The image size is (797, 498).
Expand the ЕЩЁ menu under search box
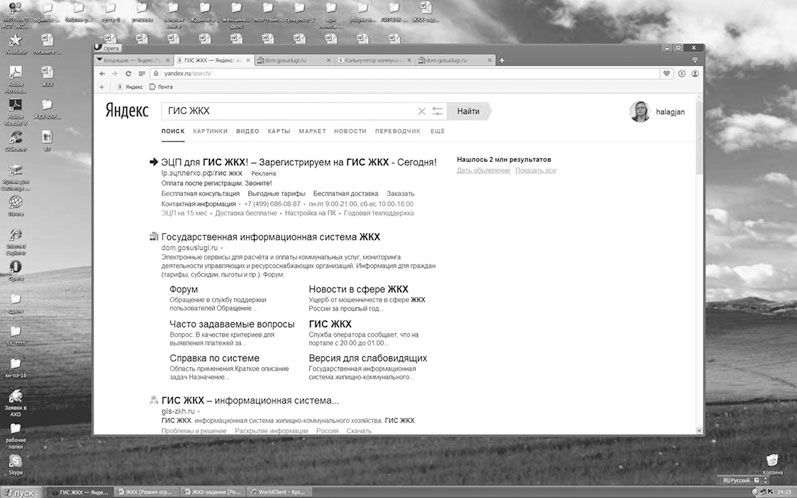(437, 131)
